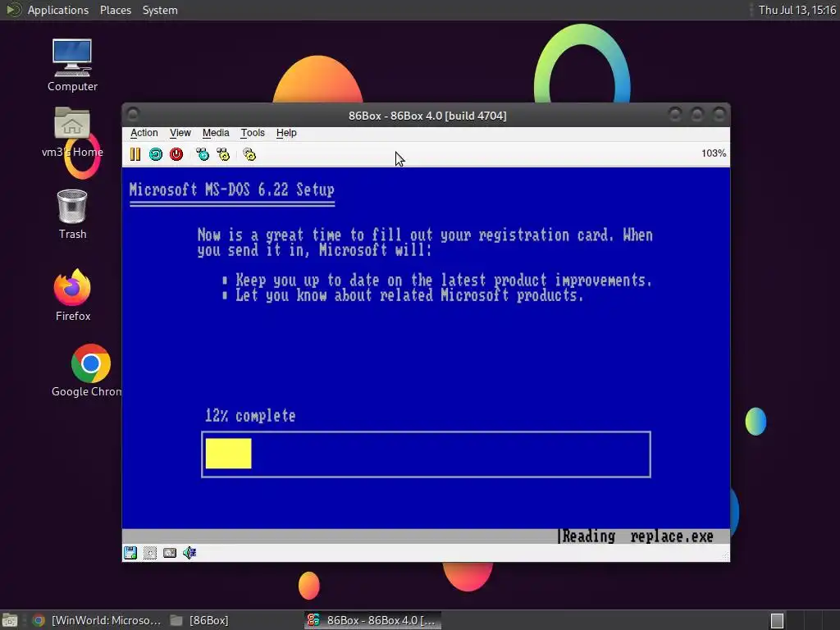The height and width of the screenshot is (630, 840).
Task: Pause the emulation with the toolbar pause icon
Action: pyautogui.click(x=135, y=154)
